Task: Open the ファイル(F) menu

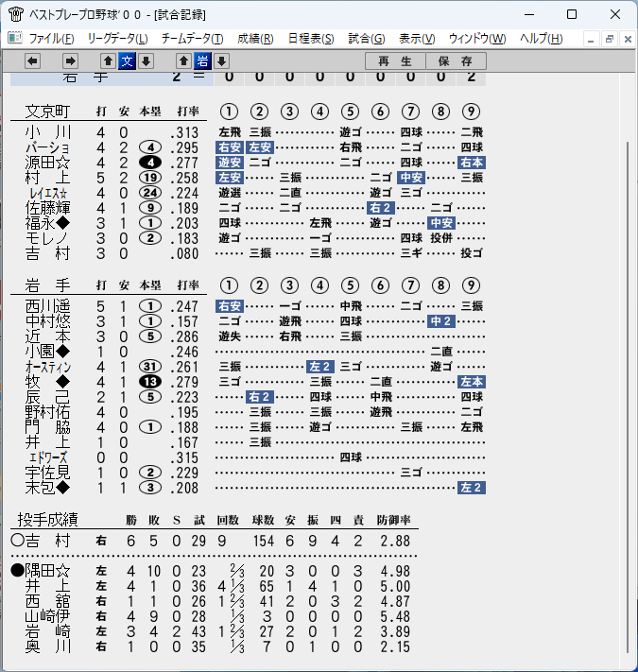Action: point(51,39)
